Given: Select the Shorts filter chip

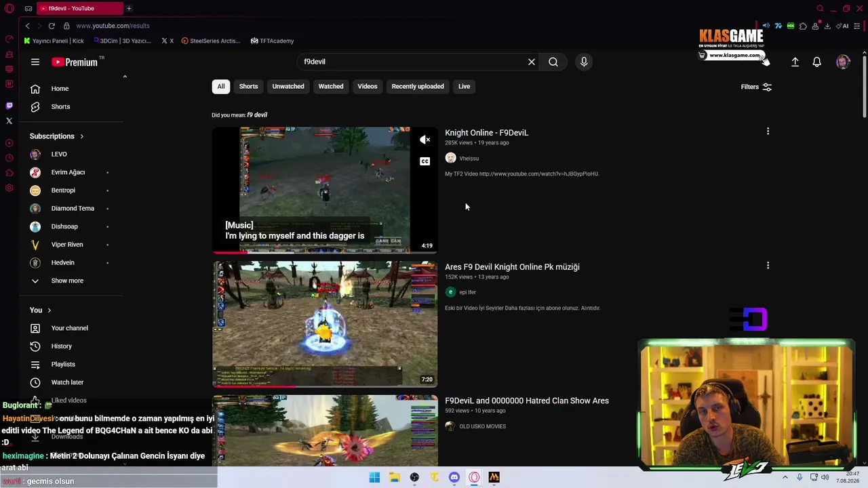Looking at the screenshot, I should 248,86.
